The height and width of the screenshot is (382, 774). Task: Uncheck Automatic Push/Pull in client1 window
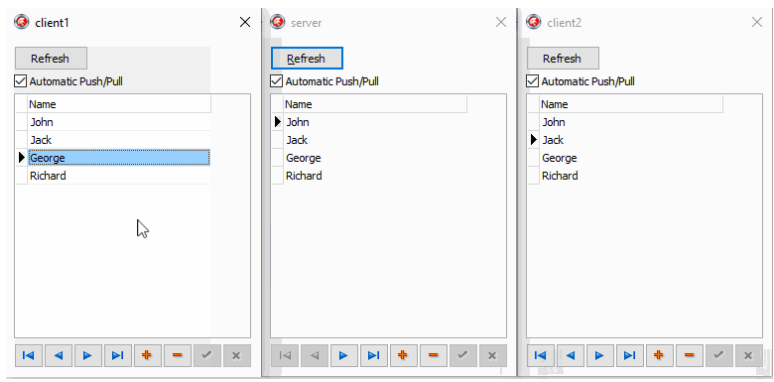pos(20,81)
